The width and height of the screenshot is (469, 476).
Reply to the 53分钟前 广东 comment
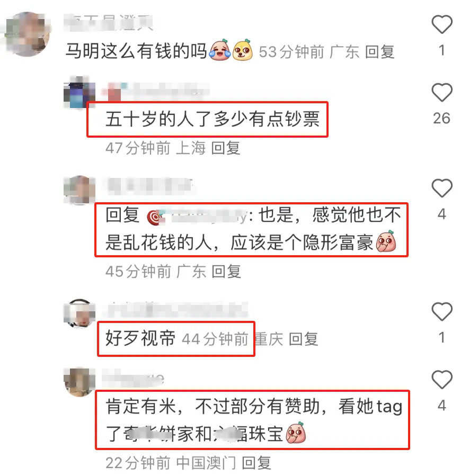click(x=379, y=51)
